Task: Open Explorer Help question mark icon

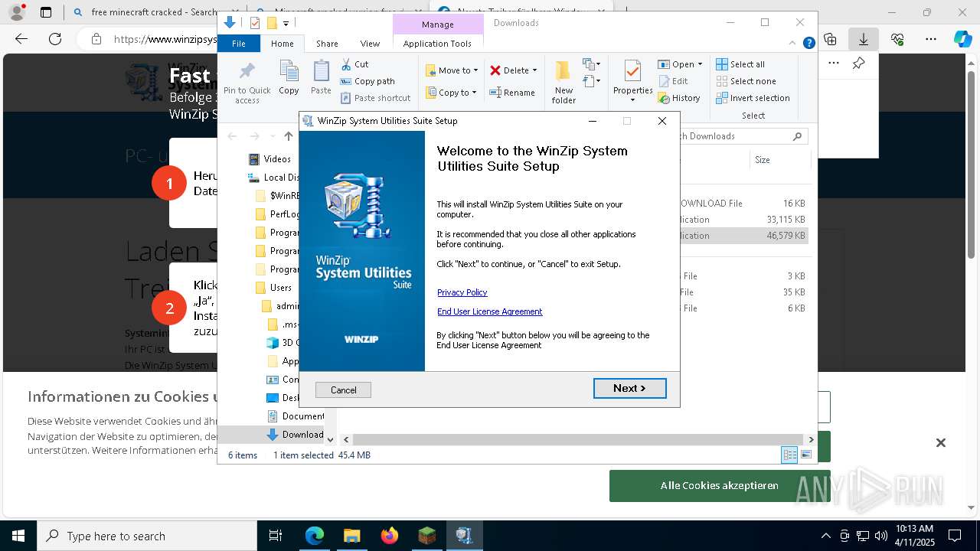Action: click(x=808, y=44)
